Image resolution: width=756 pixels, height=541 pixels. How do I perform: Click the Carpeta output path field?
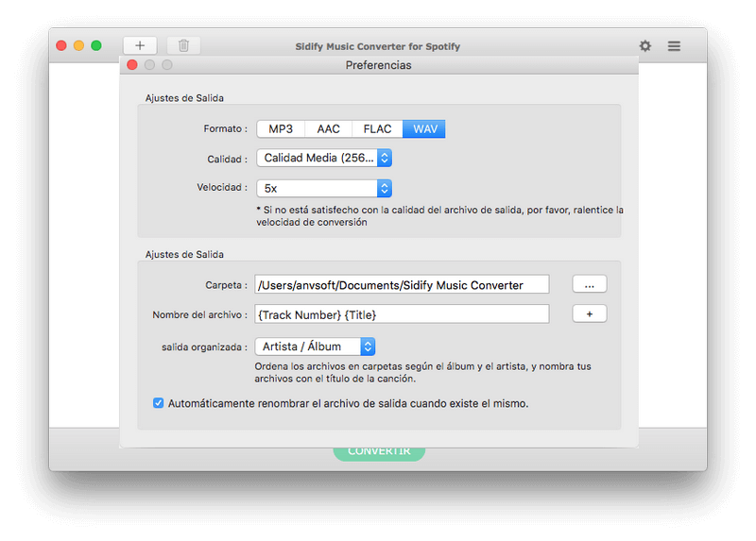(x=402, y=285)
